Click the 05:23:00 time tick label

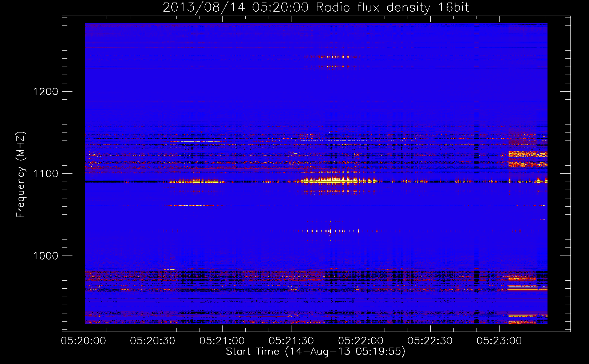coord(499,341)
